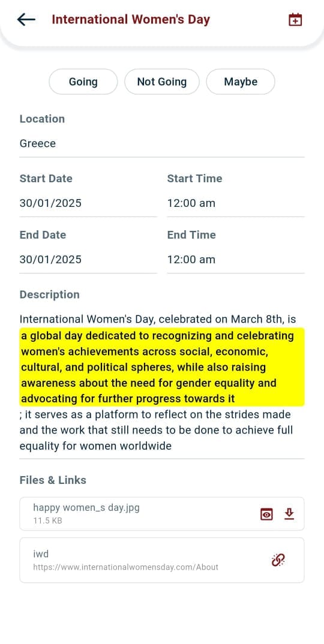This screenshot has height=644, width=324.
Task: Tap the happy women_s day.jpg file name
Action: tap(86, 508)
